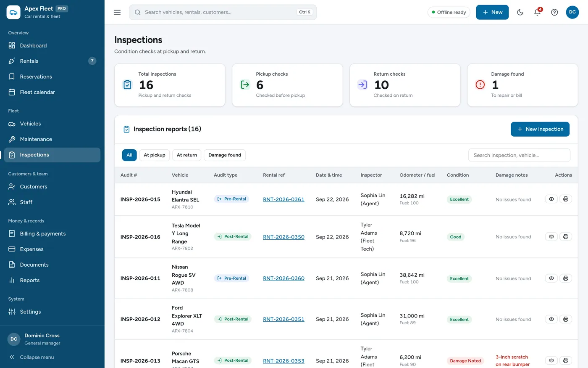Create a New inspection
Viewport: 588px width, 368px height.
pyautogui.click(x=540, y=129)
